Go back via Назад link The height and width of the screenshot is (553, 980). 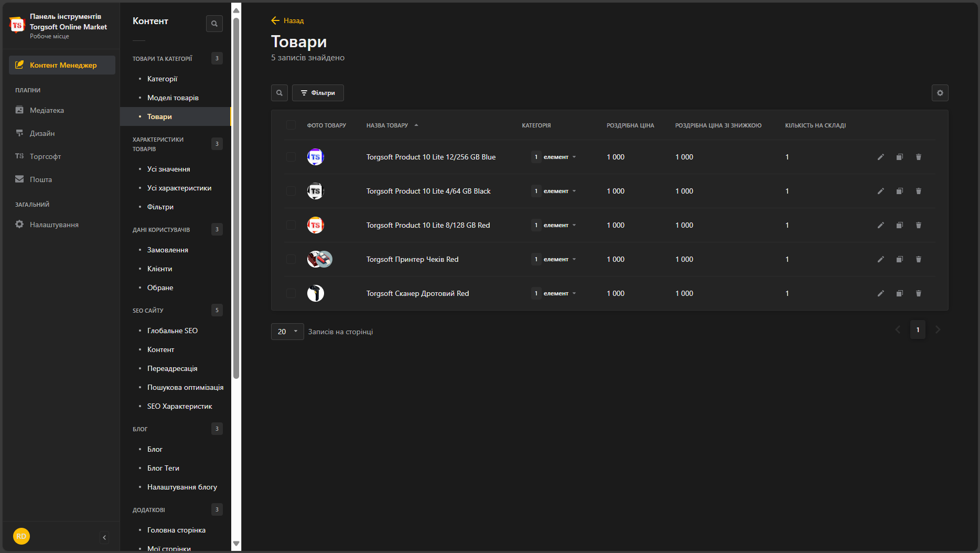tap(287, 20)
